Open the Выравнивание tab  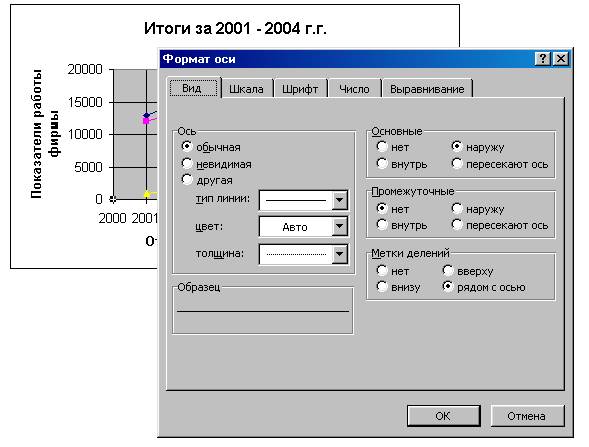427,89
